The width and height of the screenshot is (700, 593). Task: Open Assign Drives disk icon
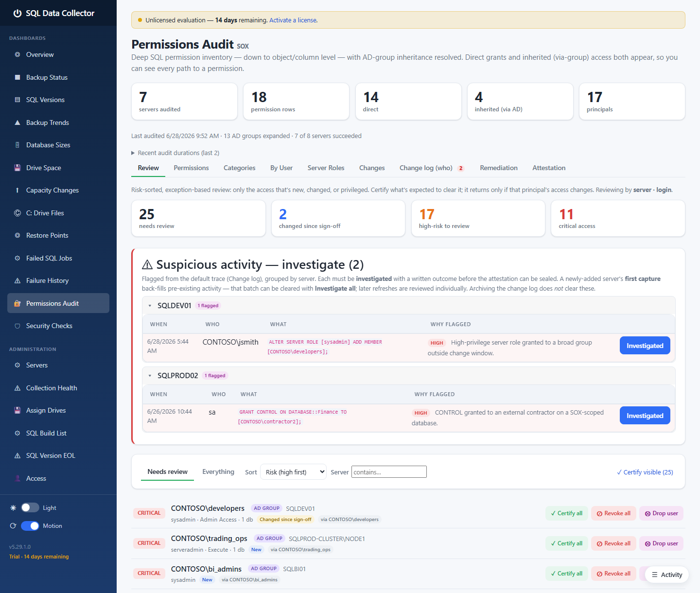17,410
